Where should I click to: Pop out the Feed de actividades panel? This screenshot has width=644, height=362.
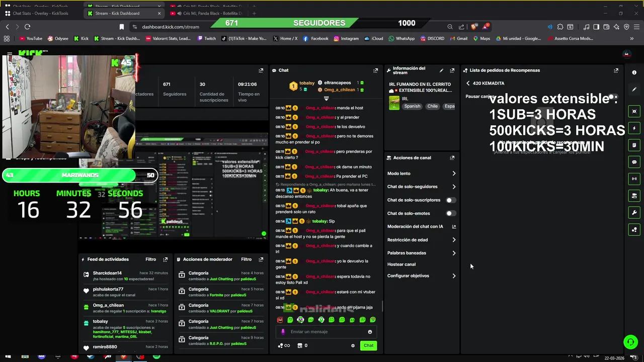pos(165,259)
